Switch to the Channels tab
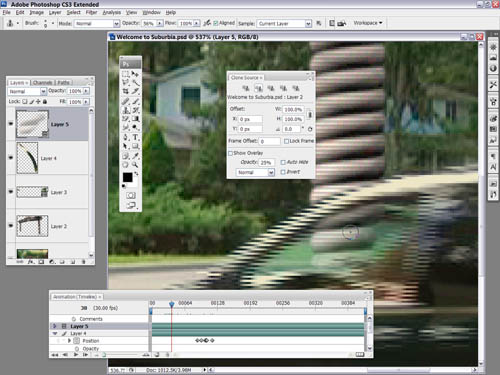500x375 pixels. [x=42, y=82]
